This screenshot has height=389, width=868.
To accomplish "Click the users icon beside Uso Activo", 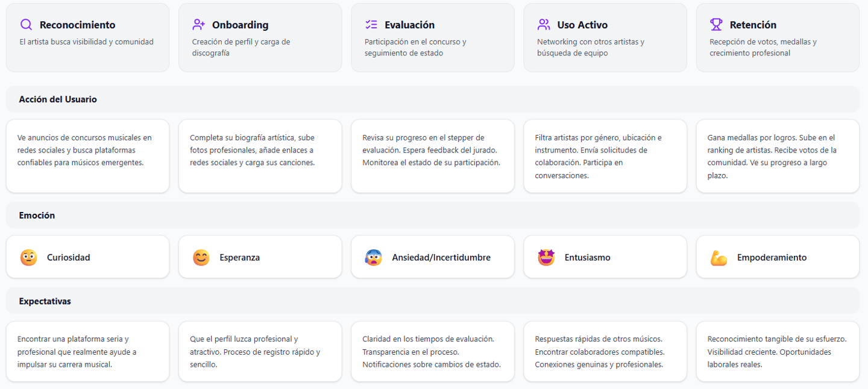I will (544, 25).
